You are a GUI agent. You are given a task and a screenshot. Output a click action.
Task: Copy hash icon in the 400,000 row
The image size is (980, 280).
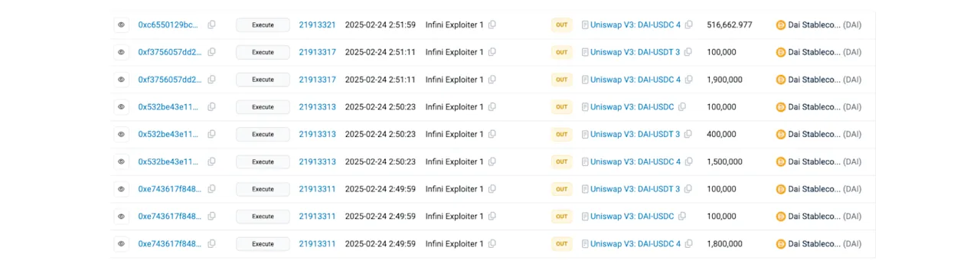point(212,134)
